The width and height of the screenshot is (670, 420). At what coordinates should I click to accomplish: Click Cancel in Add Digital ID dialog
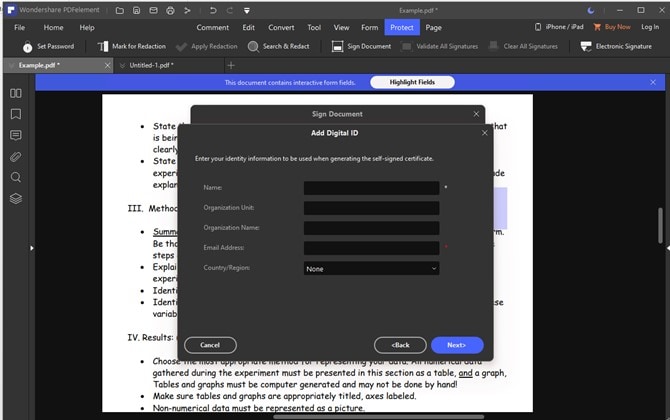(210, 345)
